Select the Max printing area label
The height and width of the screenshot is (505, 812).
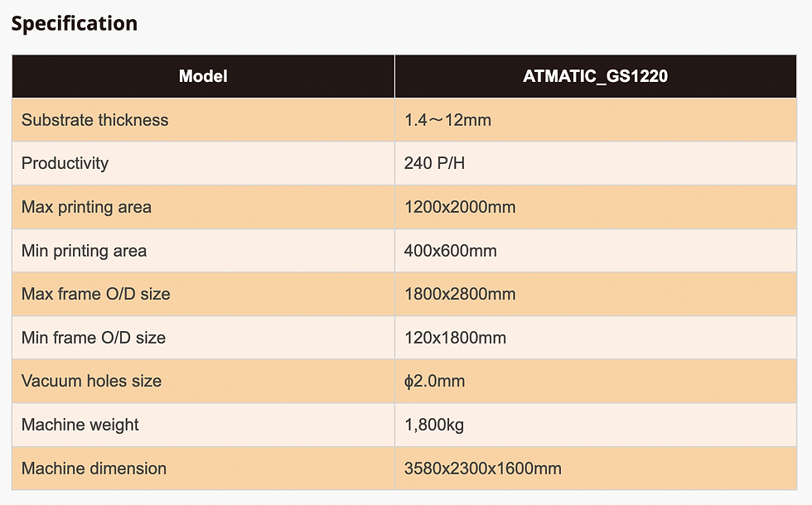(86, 207)
